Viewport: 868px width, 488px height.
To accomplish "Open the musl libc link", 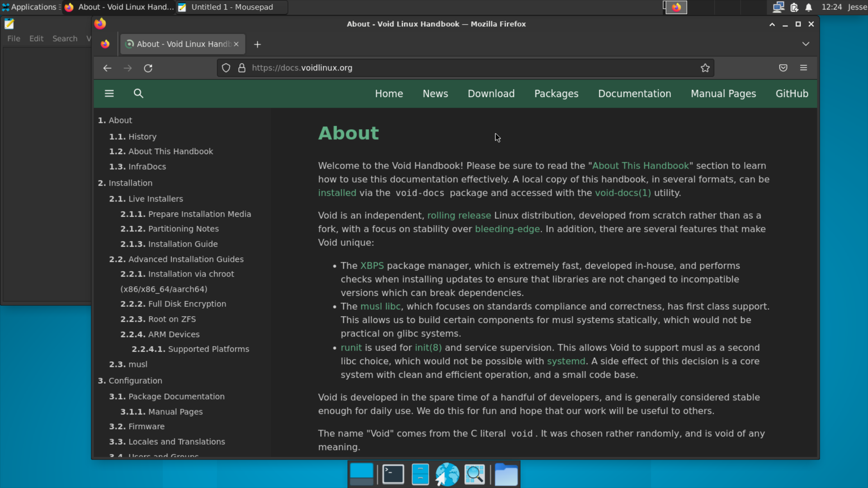I will [x=380, y=306].
